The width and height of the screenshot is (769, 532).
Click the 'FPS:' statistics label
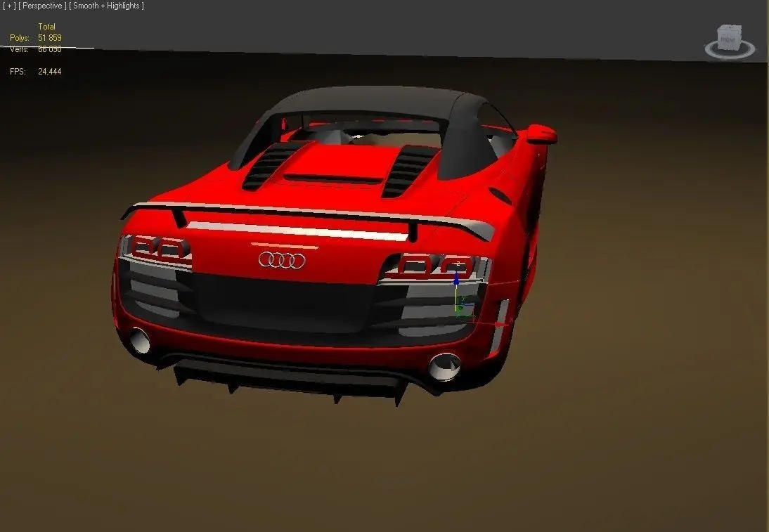[18, 72]
